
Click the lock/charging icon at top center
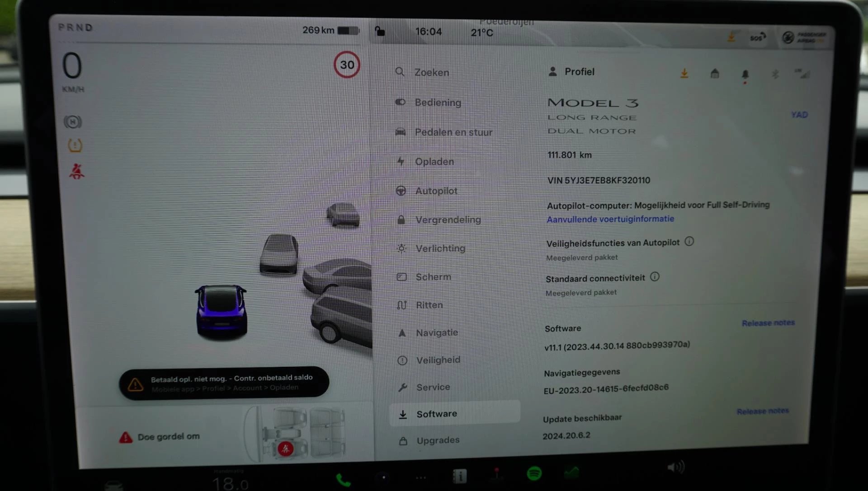click(x=380, y=32)
